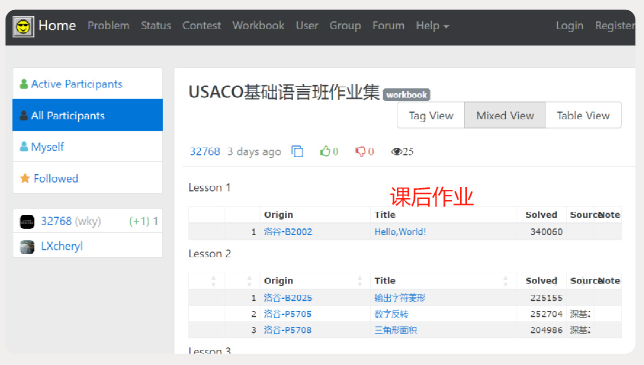The height and width of the screenshot is (365, 644).
Task: Open the Problem menu item
Action: click(x=108, y=25)
